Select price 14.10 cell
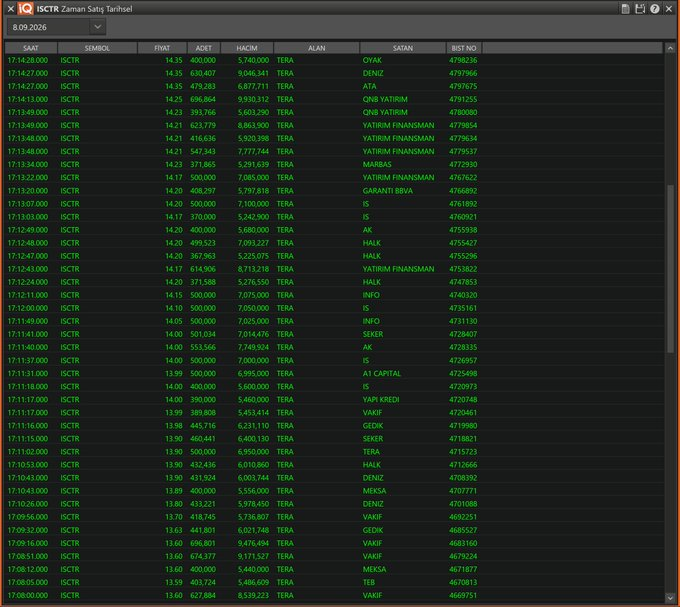Screen dimensions: 680x607 pyautogui.click(x=173, y=308)
